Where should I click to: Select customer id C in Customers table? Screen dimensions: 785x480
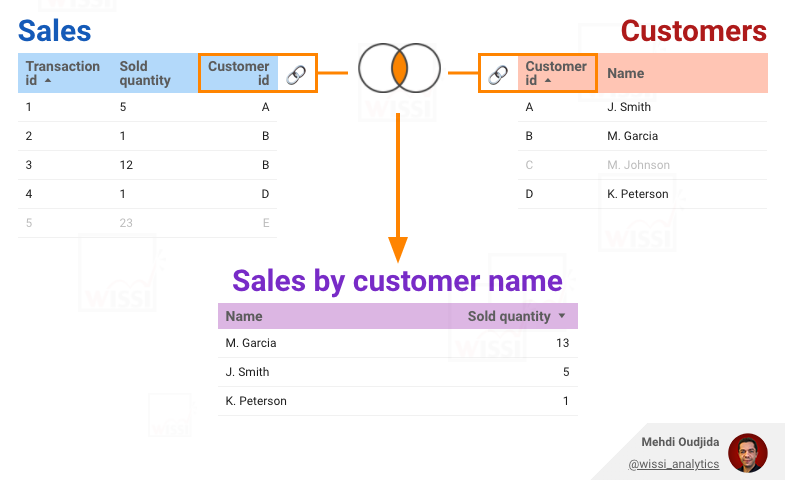point(529,165)
